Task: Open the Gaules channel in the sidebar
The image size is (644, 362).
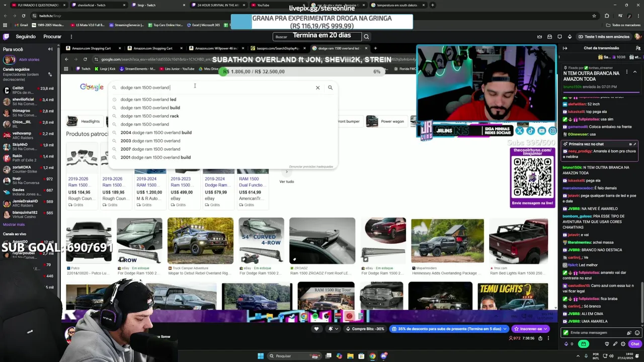Action: [x=28, y=192]
